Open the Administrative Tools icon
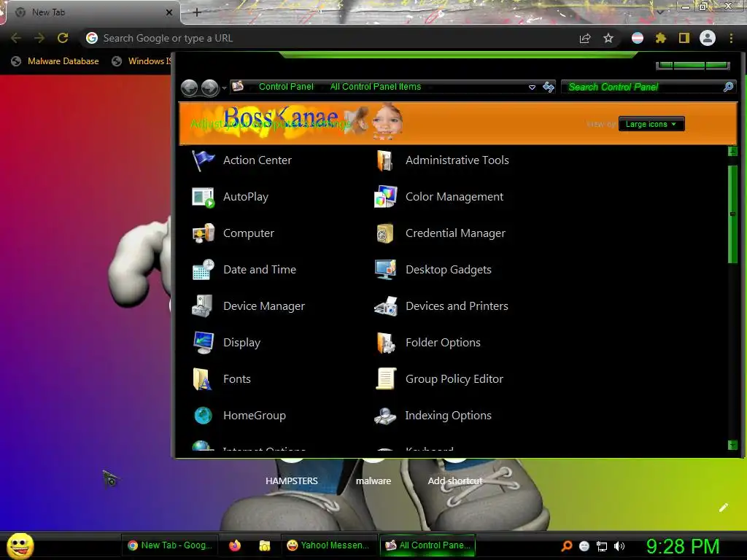Screen dimensions: 747x560 tap(385, 160)
